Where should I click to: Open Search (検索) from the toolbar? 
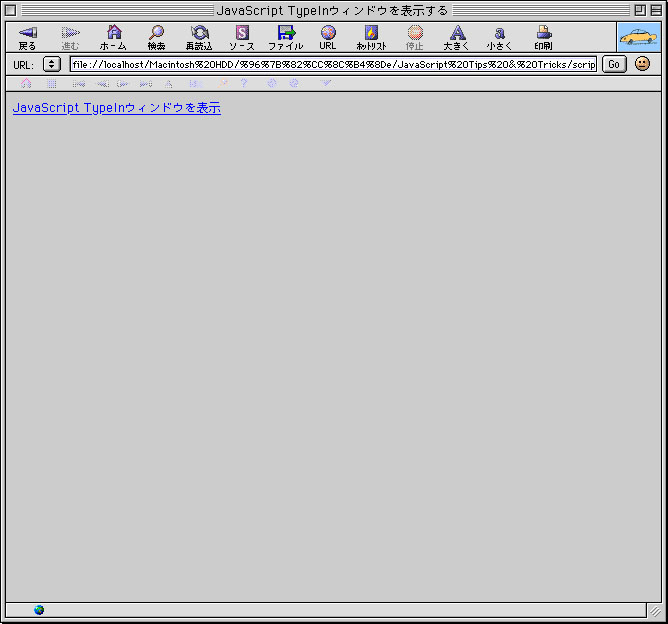pos(156,37)
